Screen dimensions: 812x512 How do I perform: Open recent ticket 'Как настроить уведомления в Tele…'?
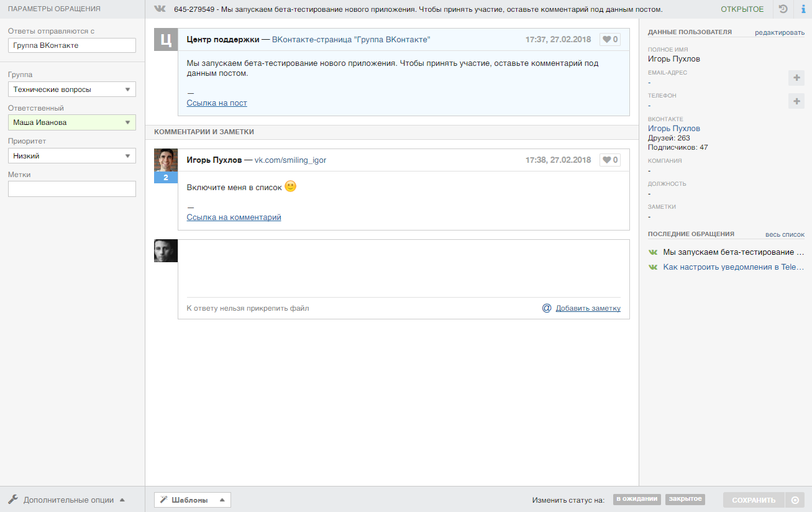734,267
